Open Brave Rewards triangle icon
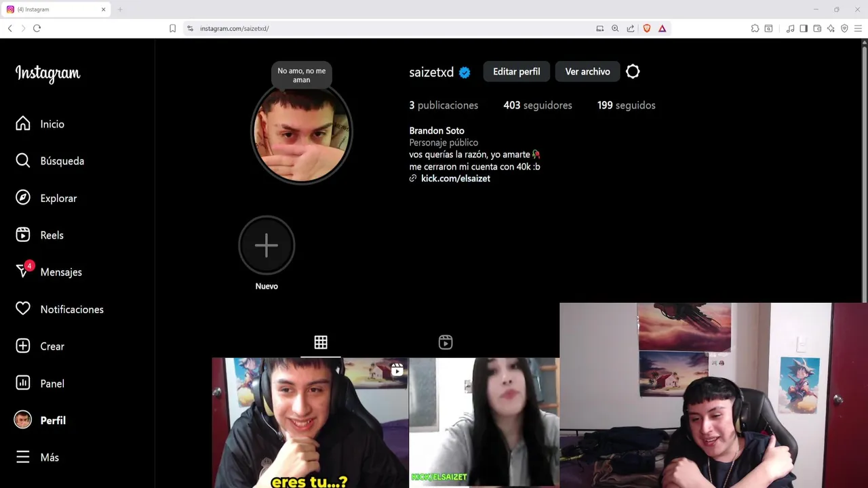This screenshot has height=488, width=868. 662,28
